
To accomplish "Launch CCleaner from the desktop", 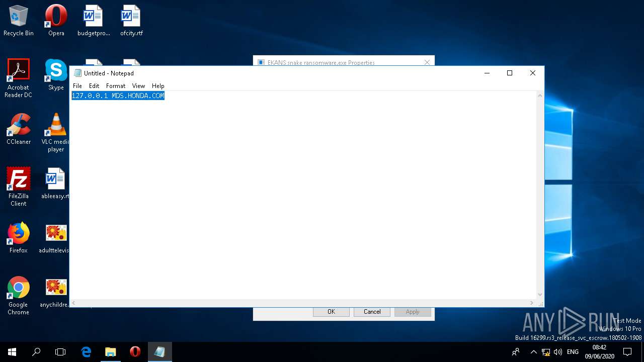I will click(x=19, y=129).
